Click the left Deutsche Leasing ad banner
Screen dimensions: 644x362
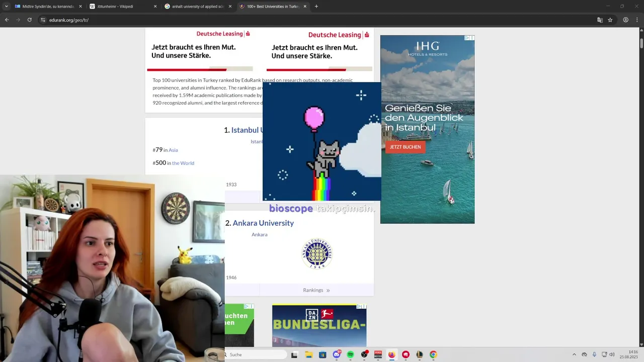tap(200, 51)
